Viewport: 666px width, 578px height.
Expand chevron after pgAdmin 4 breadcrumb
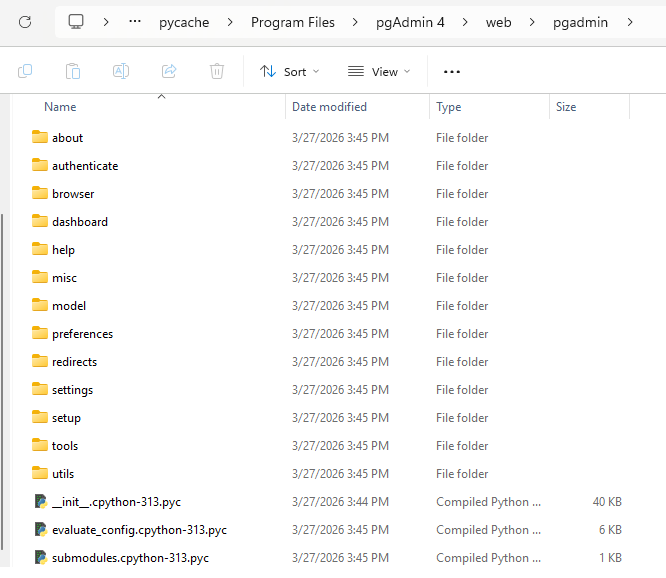465,22
